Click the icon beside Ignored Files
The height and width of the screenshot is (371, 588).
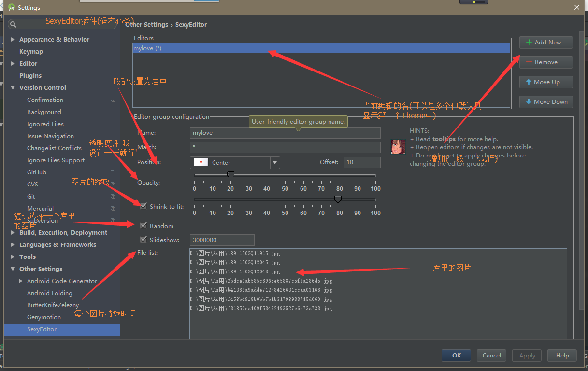tap(113, 124)
